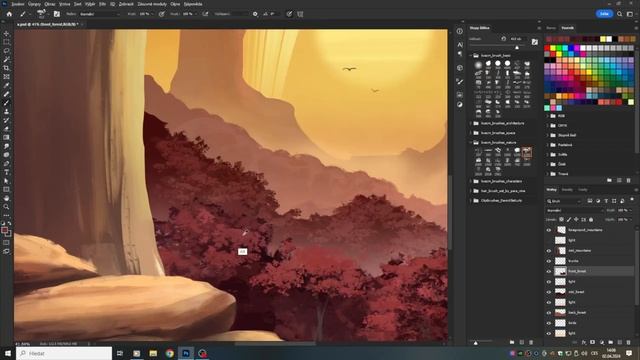The height and width of the screenshot is (360, 640).
Task: Switch to the Barva tab
Action: [551, 28]
